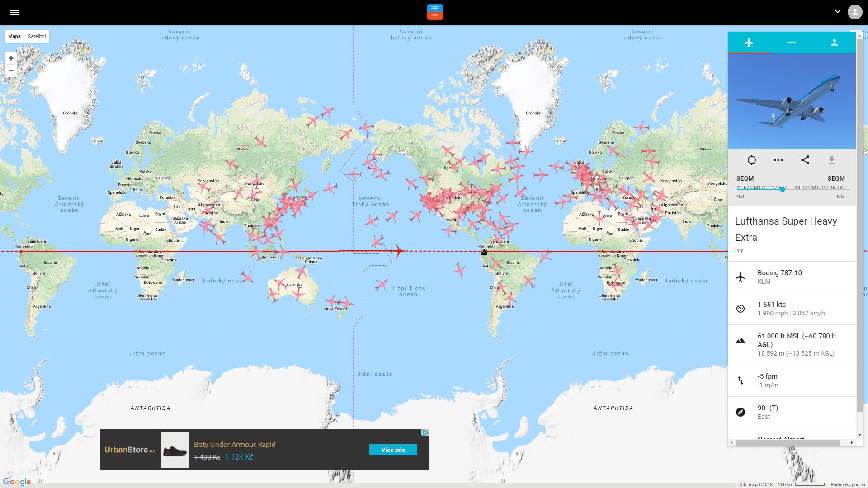Share this flight
The height and width of the screenshot is (488, 868).
(805, 160)
